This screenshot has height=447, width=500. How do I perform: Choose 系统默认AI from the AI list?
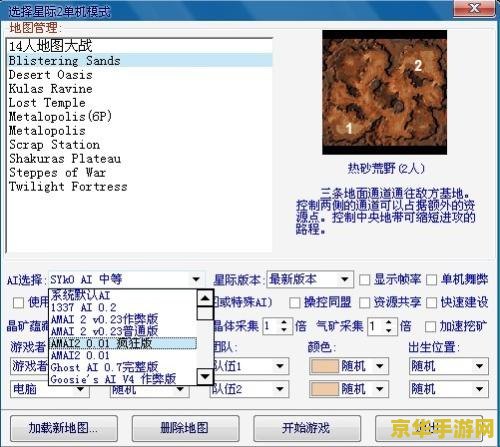point(123,295)
